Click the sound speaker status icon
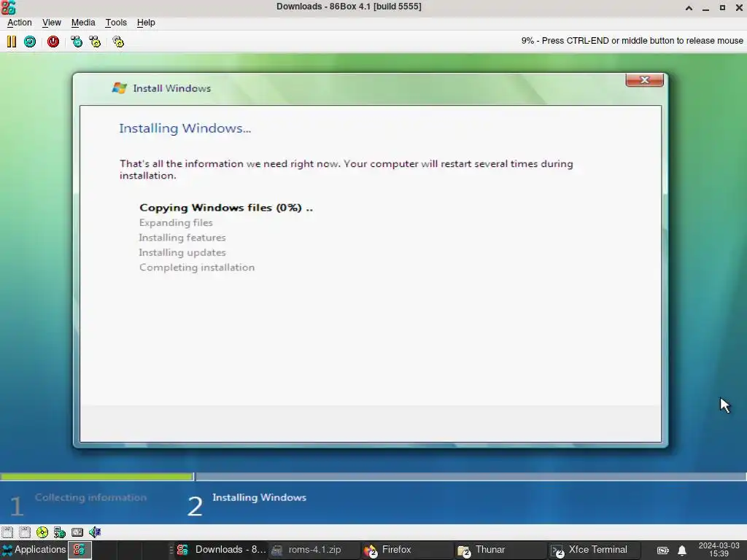The height and width of the screenshot is (560, 747). coord(94,532)
